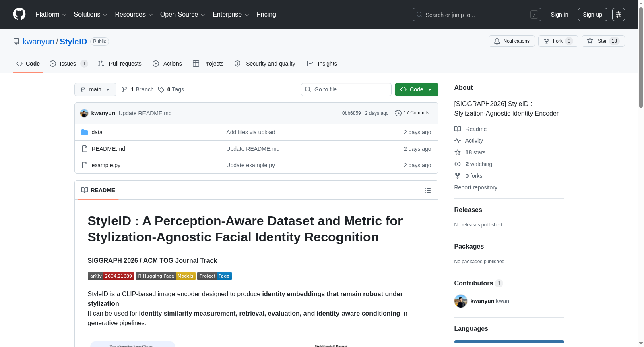The width and height of the screenshot is (644, 347).
Task: Open the GitHub homepage logo
Action: 19,15
